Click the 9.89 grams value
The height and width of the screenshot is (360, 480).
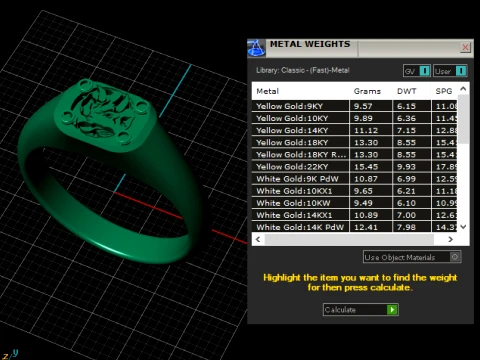(x=363, y=118)
